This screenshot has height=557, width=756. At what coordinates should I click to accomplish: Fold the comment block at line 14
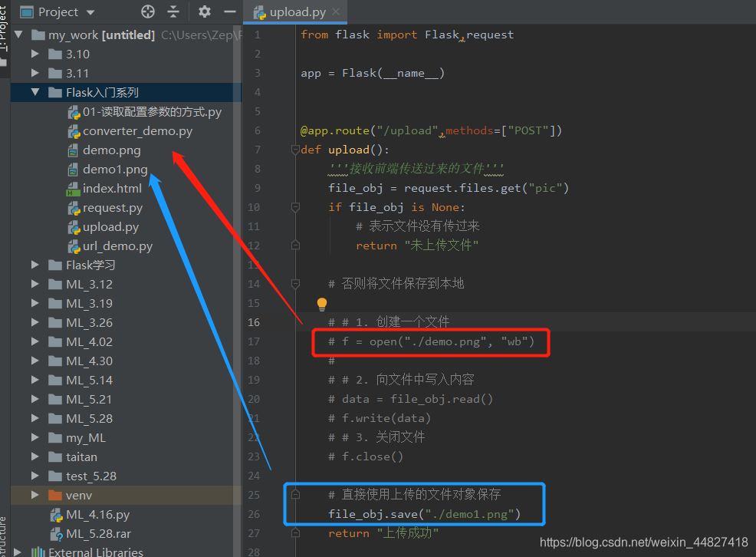(x=295, y=284)
